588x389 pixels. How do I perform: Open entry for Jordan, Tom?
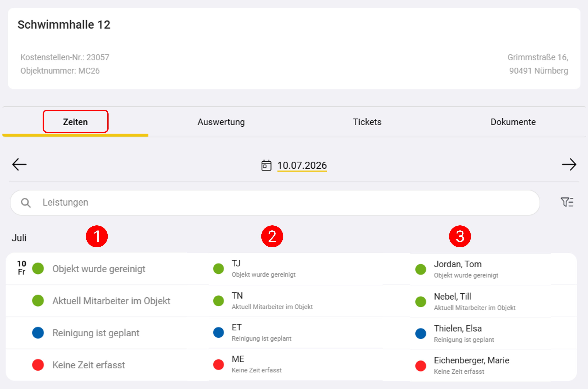(x=481, y=269)
